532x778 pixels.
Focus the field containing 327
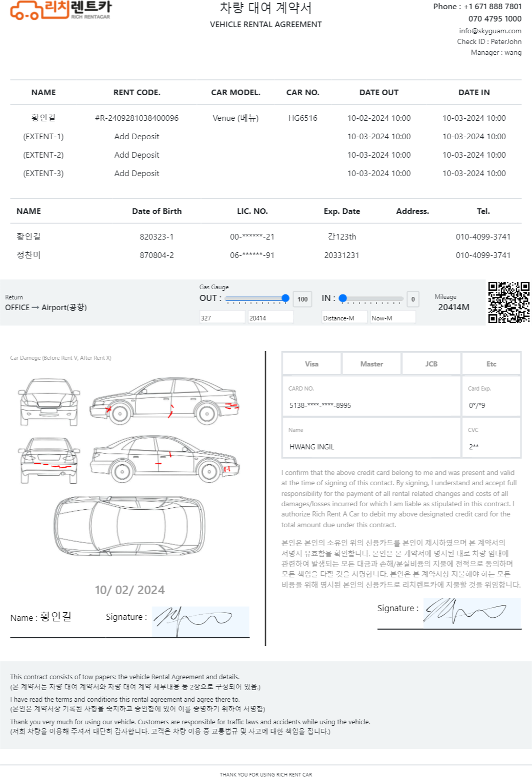click(222, 318)
